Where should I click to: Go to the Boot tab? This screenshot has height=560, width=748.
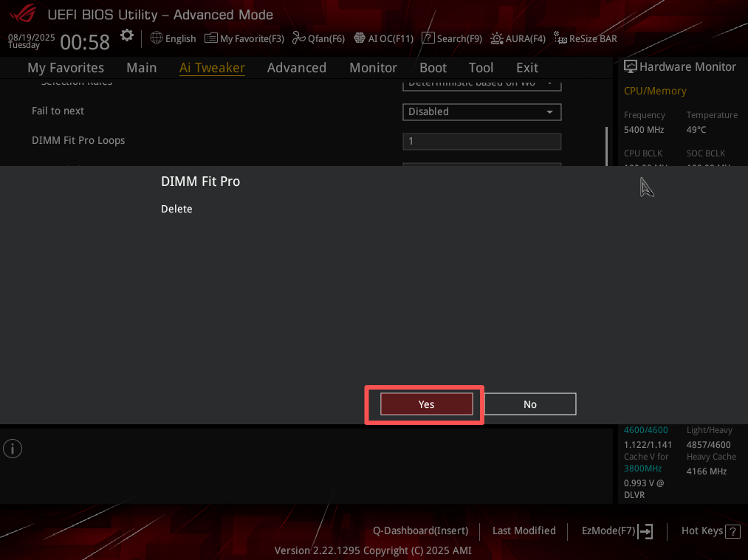[x=433, y=68]
